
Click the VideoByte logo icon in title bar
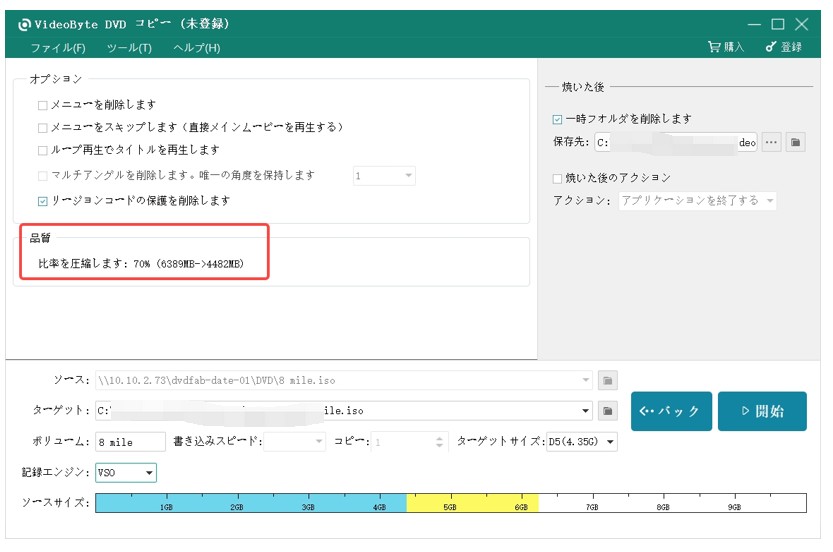pos(24,25)
